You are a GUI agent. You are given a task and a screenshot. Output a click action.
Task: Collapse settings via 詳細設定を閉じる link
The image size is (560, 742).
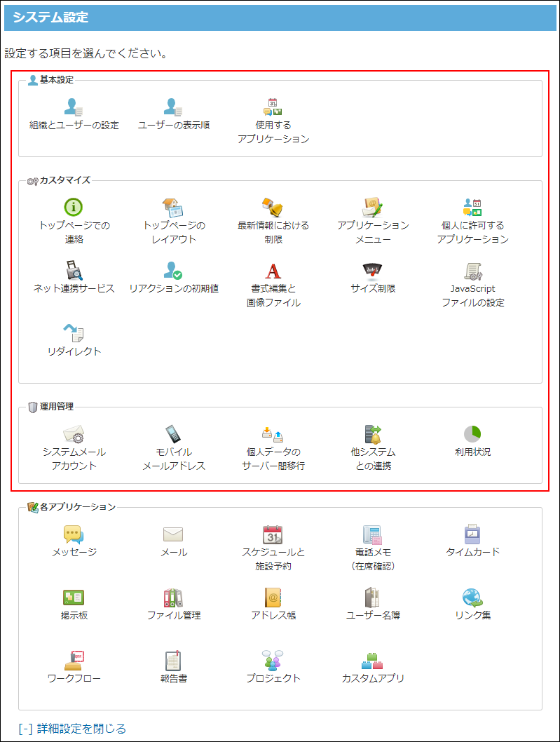pyautogui.click(x=72, y=728)
